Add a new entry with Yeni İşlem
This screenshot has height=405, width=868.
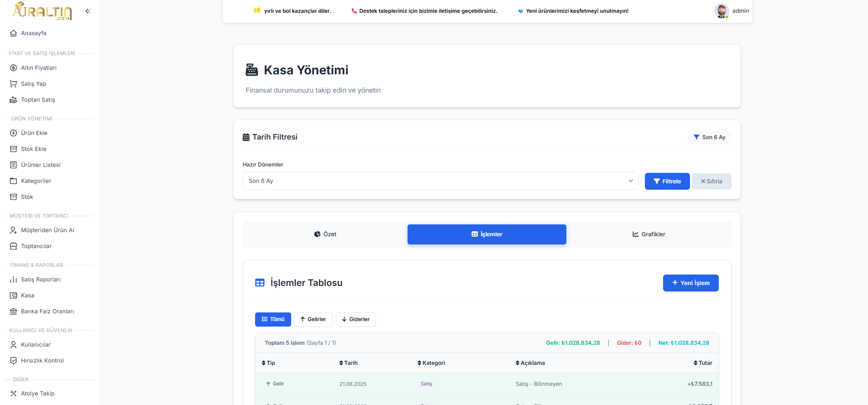pos(690,283)
